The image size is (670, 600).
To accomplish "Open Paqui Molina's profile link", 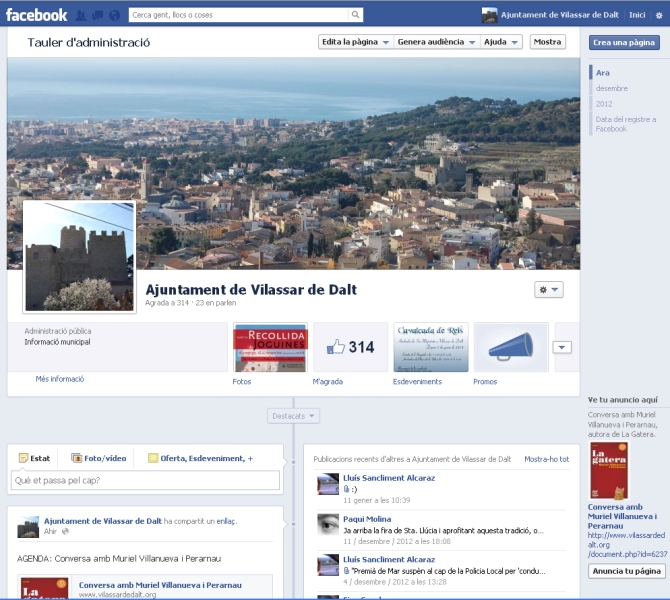I will click(x=367, y=519).
